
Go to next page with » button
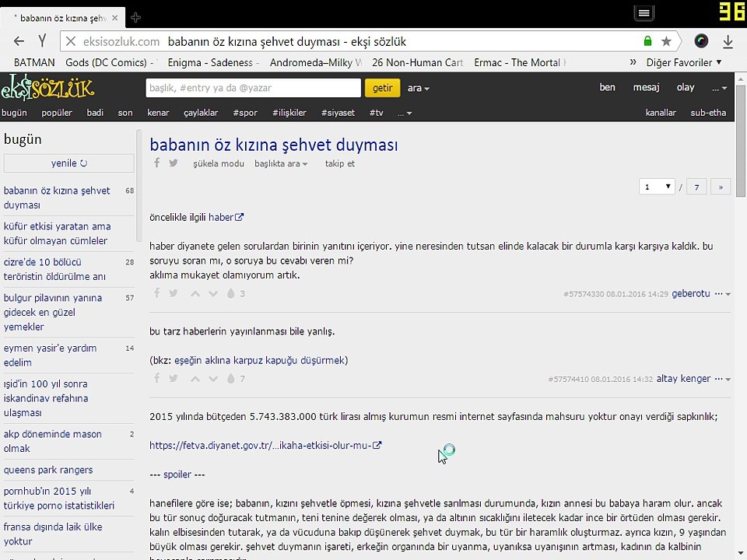(x=721, y=187)
